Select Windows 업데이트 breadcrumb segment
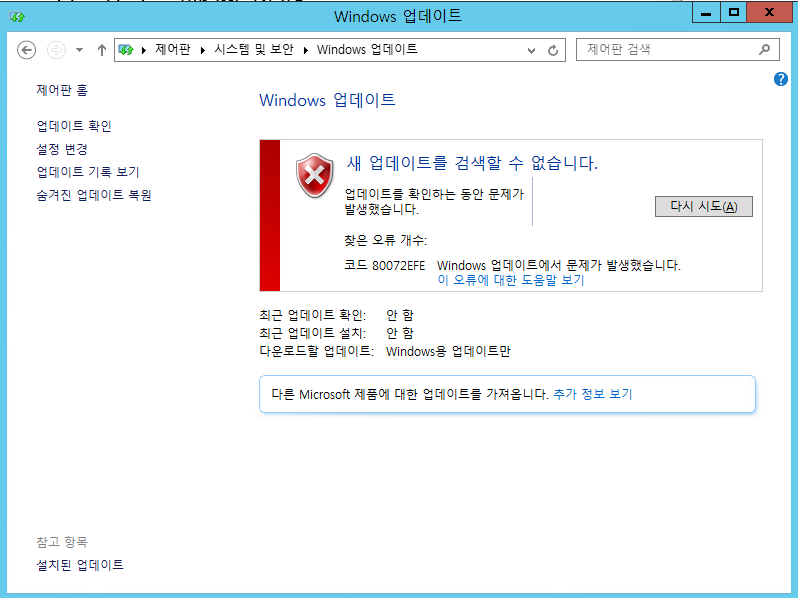 [367, 49]
